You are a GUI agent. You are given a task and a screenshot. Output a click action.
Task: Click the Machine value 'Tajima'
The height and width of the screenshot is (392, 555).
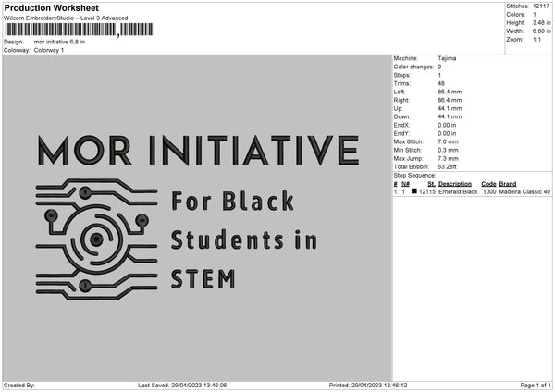point(447,58)
